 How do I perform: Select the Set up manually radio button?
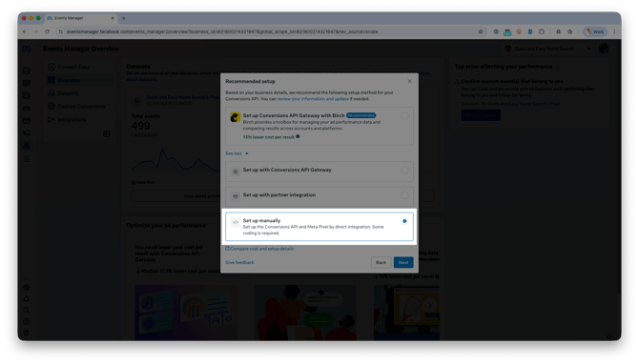404,221
